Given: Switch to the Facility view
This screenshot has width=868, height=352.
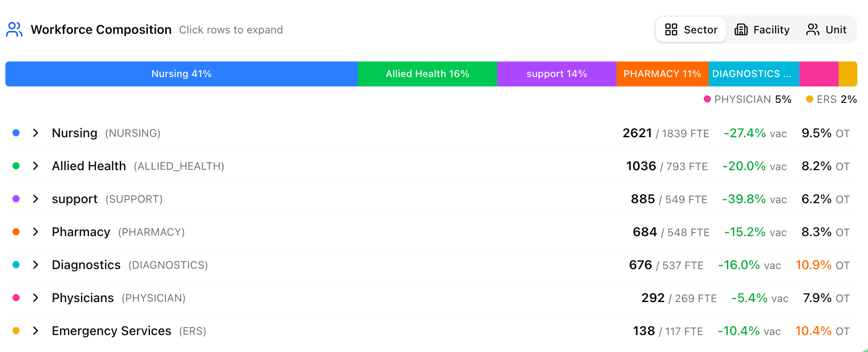Looking at the screenshot, I should 762,29.
